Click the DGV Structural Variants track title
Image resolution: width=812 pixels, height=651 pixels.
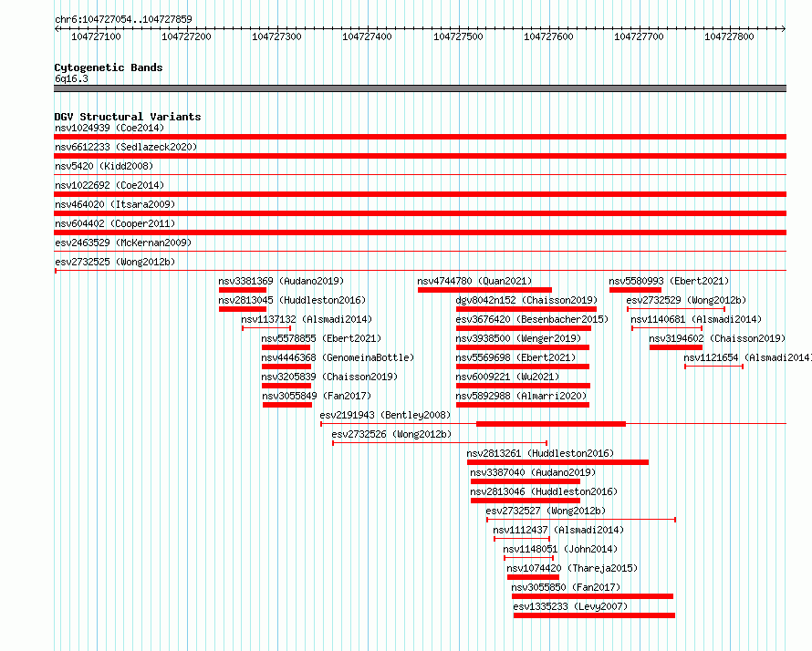(128, 117)
